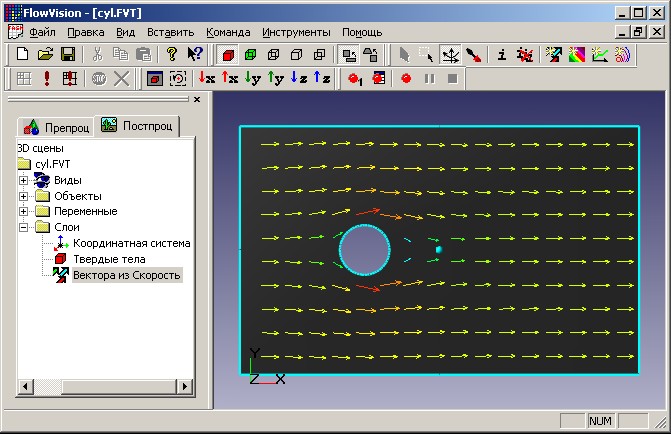Start recording with the red record button

click(x=406, y=79)
